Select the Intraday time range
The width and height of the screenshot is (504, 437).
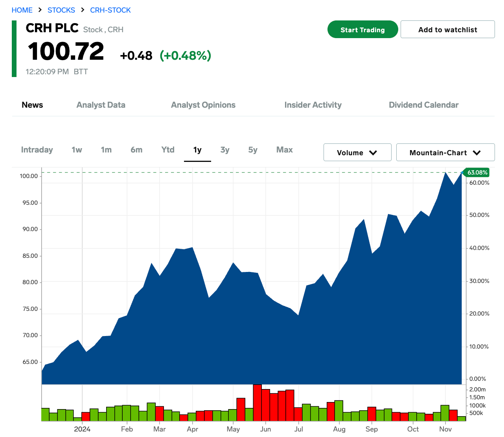(37, 150)
